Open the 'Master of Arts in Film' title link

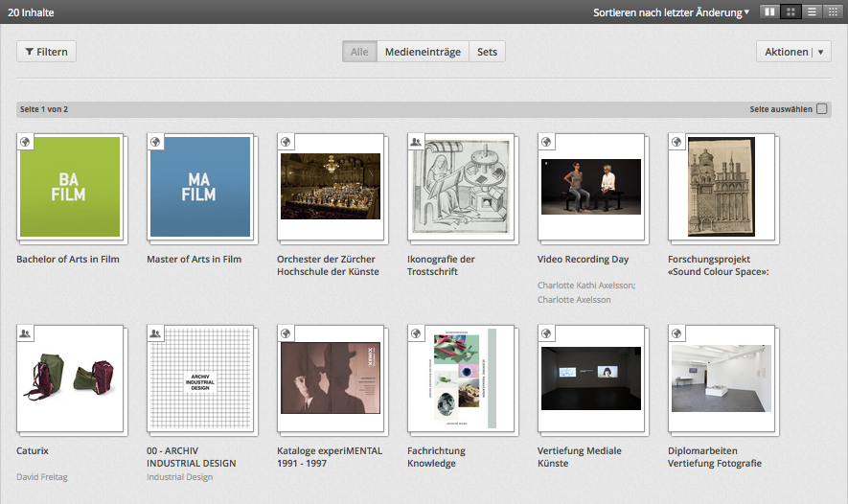point(194,259)
